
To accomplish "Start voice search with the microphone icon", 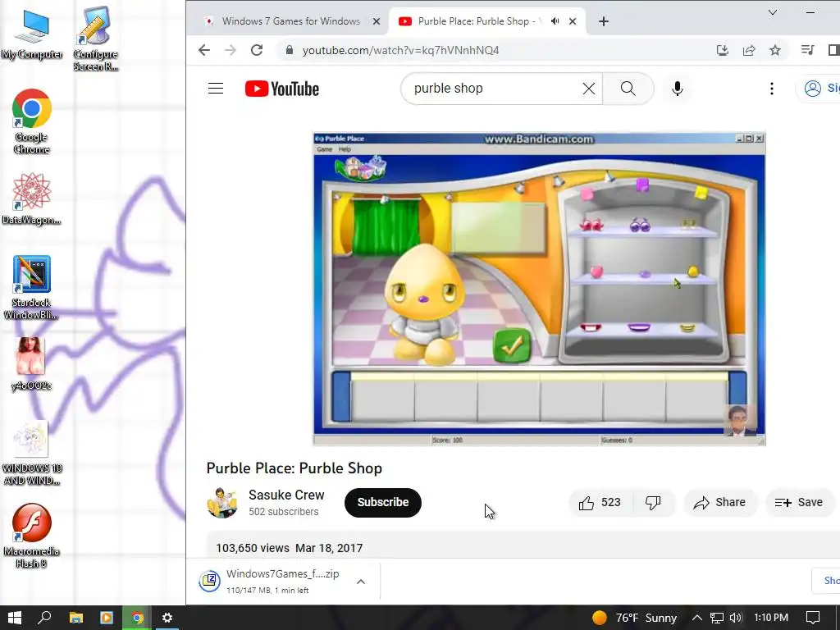I will pyautogui.click(x=677, y=89).
